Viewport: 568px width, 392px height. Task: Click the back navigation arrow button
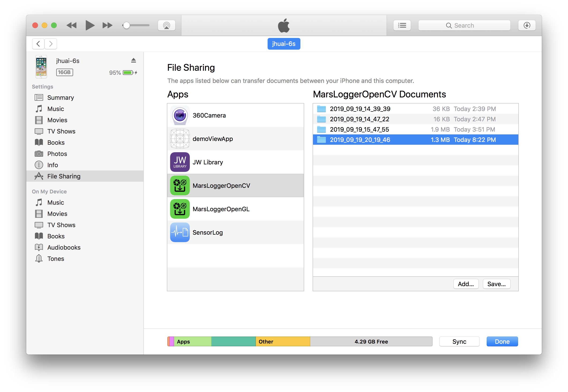tap(38, 43)
